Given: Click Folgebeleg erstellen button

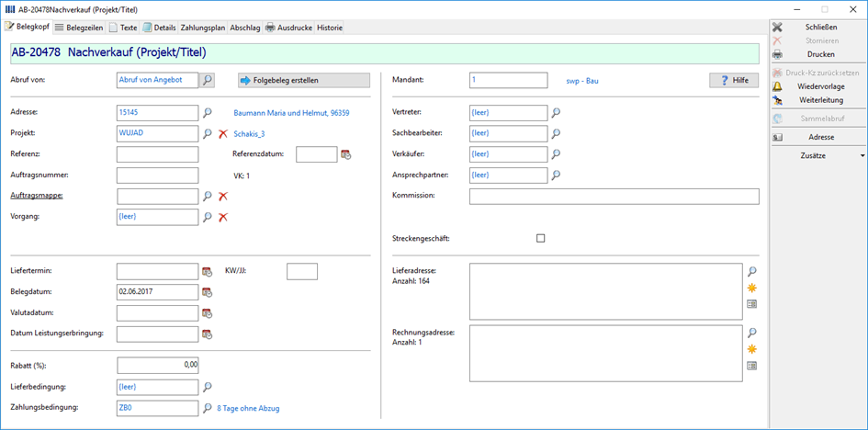Looking at the screenshot, I should tap(304, 80).
